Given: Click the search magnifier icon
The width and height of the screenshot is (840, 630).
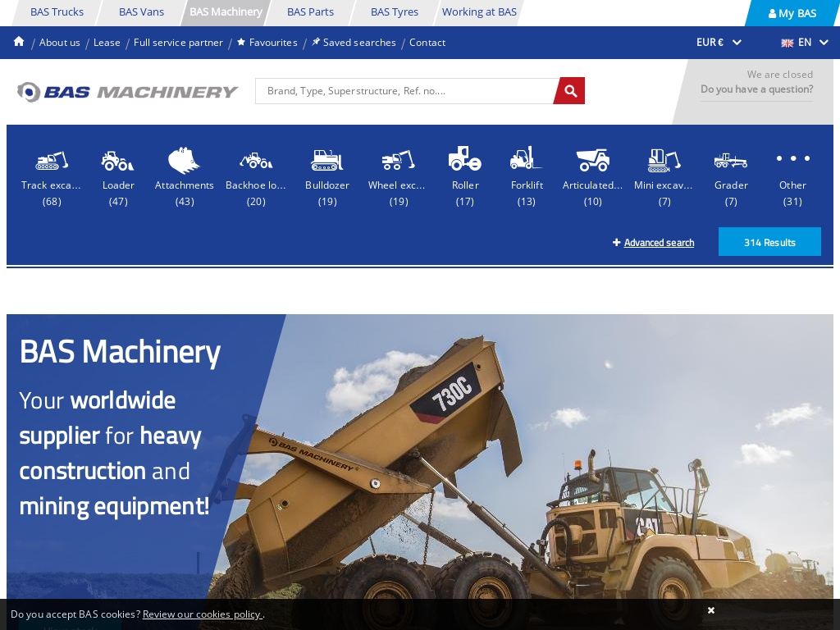Looking at the screenshot, I should (x=569, y=91).
